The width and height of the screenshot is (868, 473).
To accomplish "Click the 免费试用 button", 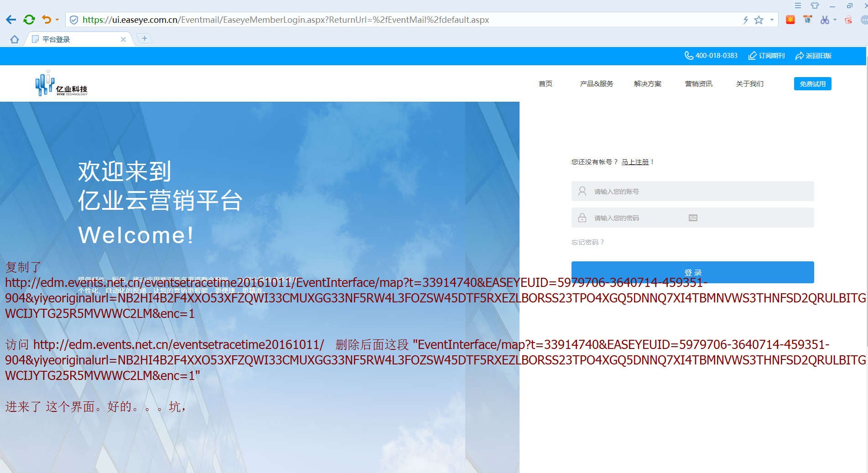I will [x=813, y=84].
